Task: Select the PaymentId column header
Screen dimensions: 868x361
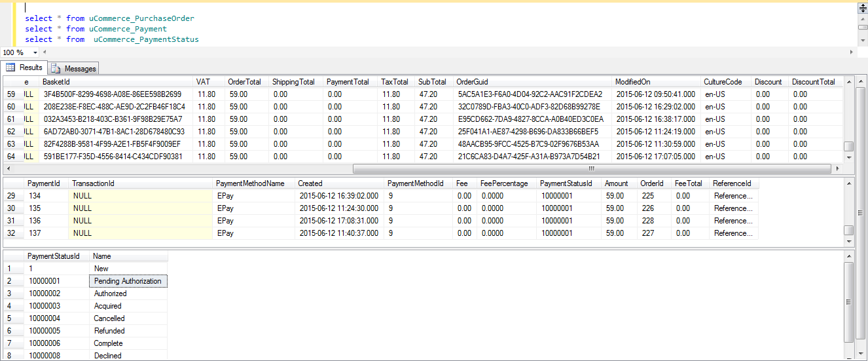Action: click(x=46, y=183)
